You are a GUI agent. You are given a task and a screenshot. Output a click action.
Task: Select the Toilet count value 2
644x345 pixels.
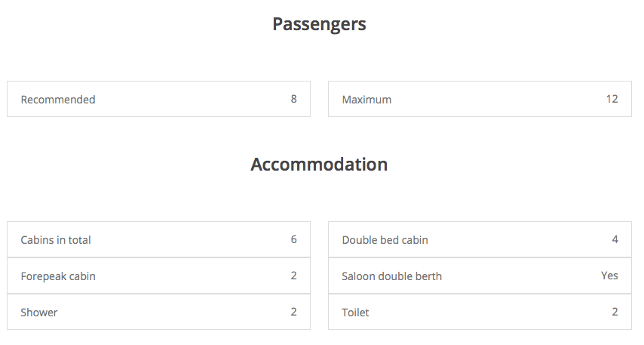tap(615, 312)
